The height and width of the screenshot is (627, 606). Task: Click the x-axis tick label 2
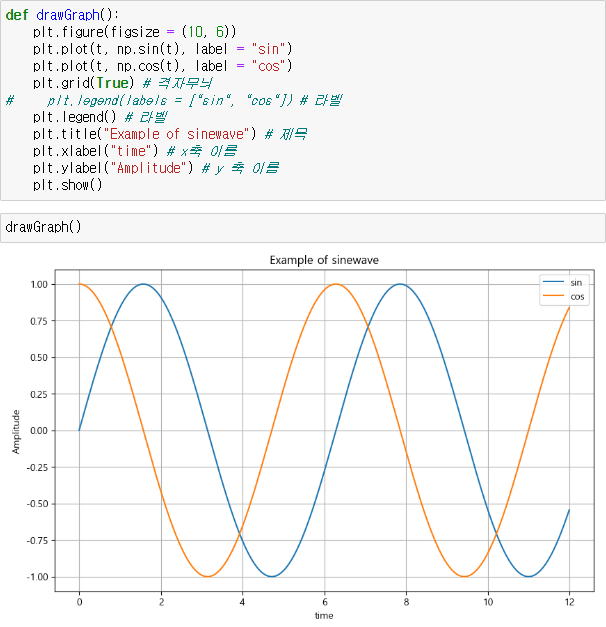pos(161,602)
